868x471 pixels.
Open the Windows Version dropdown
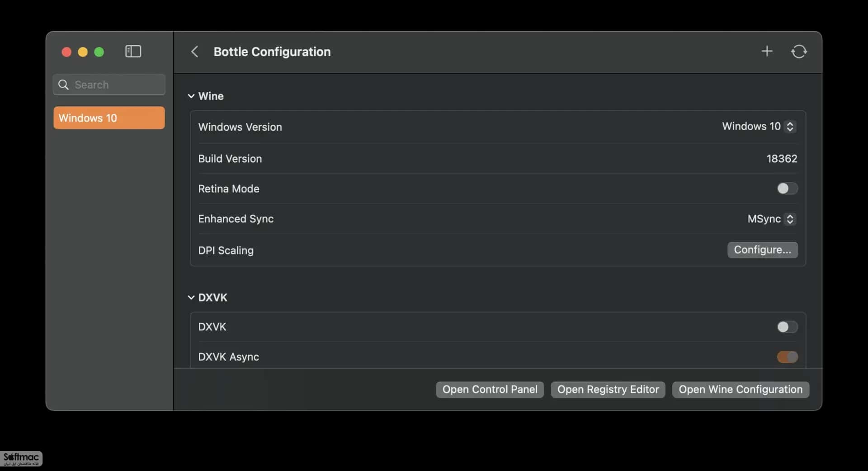(759, 127)
